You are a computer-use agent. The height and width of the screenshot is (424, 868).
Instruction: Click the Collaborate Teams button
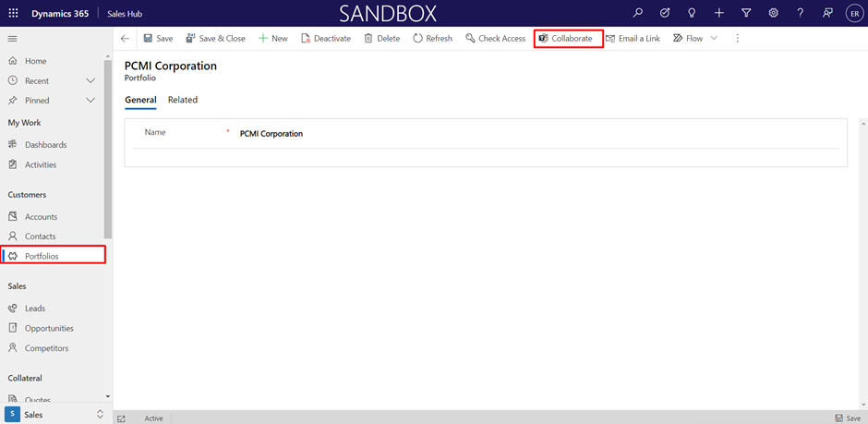tap(565, 39)
